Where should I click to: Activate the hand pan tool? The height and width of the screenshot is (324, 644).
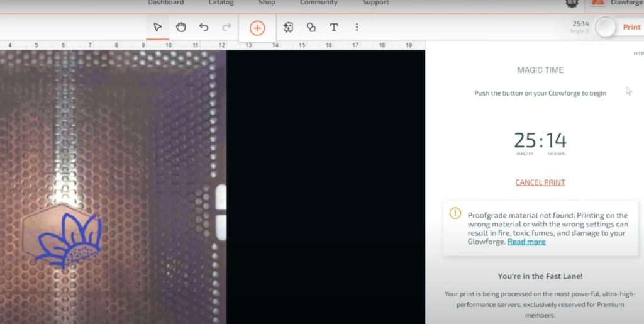(180, 27)
